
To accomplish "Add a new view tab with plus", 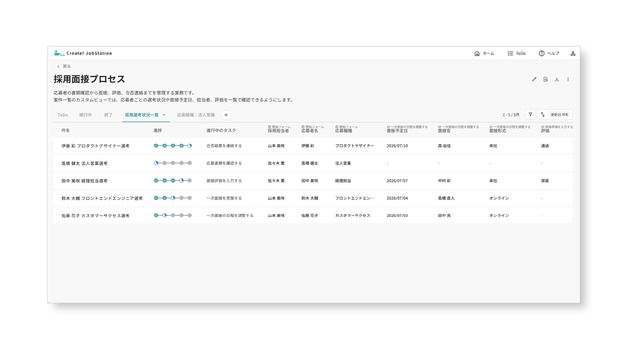I will click(x=226, y=115).
